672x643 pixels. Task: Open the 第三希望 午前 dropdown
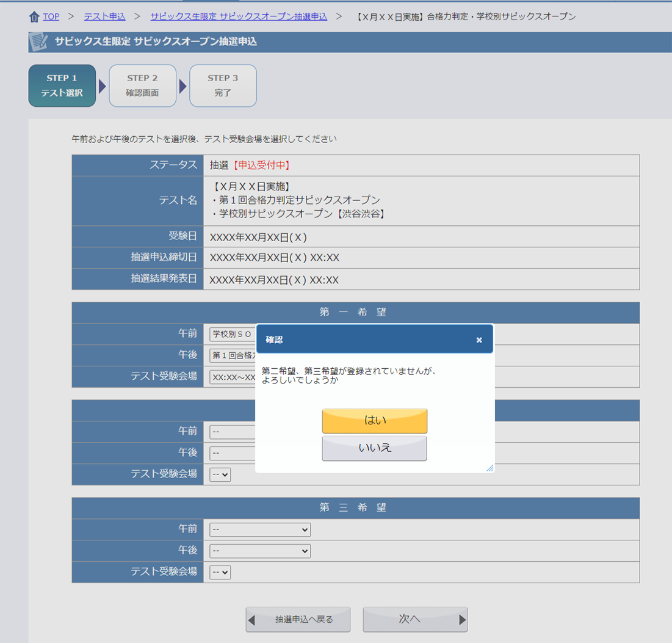[260, 529]
